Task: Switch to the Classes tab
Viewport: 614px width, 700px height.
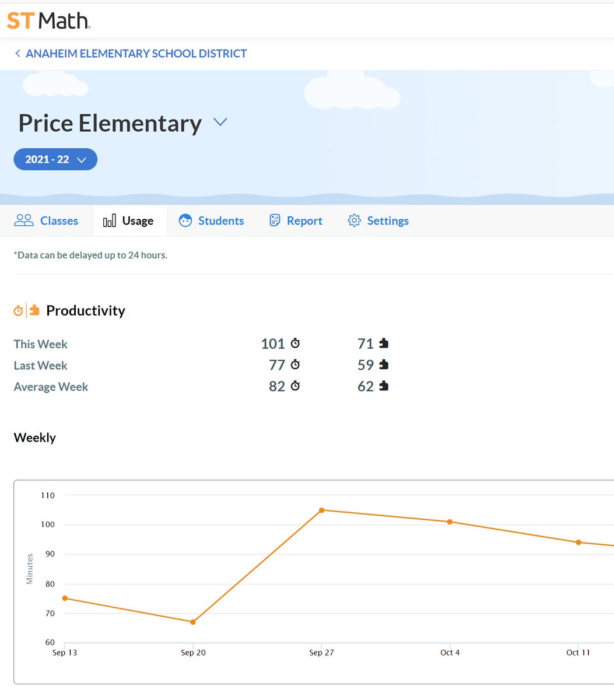Action: [46, 220]
